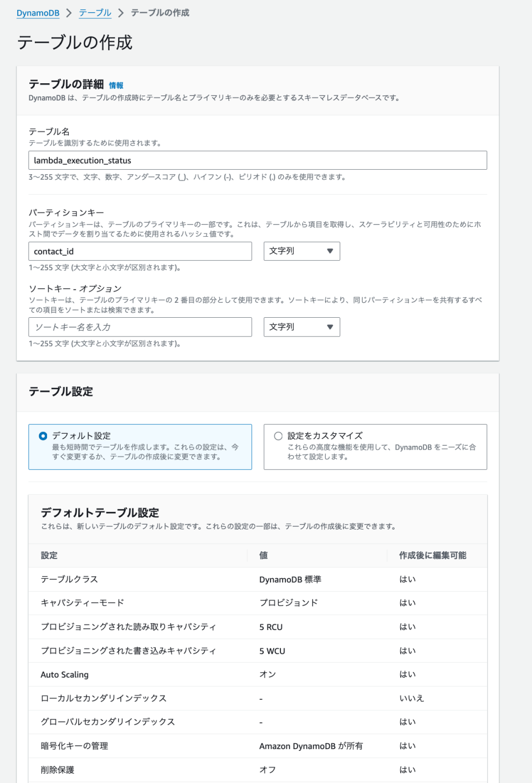Open the partition key type dropdown showing 文字列

click(x=301, y=251)
